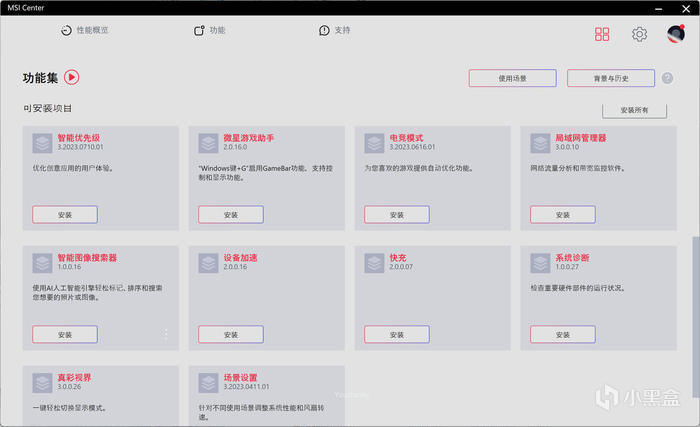This screenshot has width=700, height=427.
Task: Click the 可安装项目 section heading
Action: [x=47, y=109]
